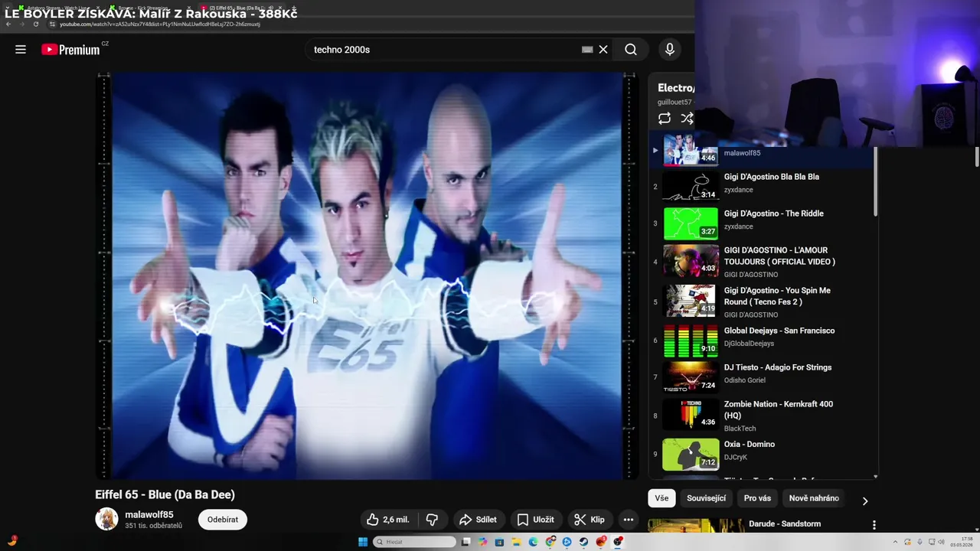
Task: Open Adagio For Strings thumbnail
Action: point(691,377)
